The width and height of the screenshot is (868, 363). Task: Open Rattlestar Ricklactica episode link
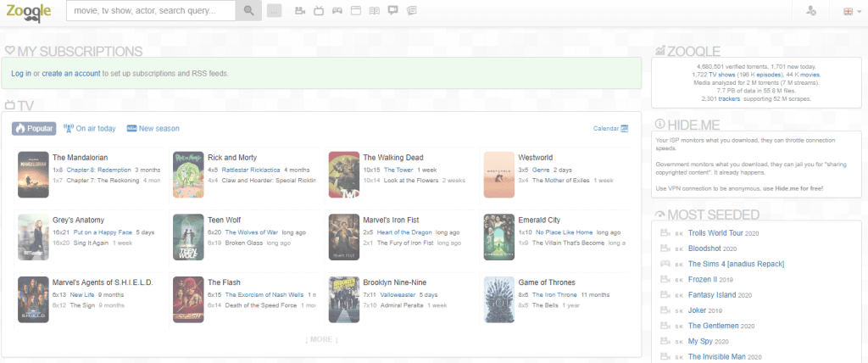tap(251, 170)
